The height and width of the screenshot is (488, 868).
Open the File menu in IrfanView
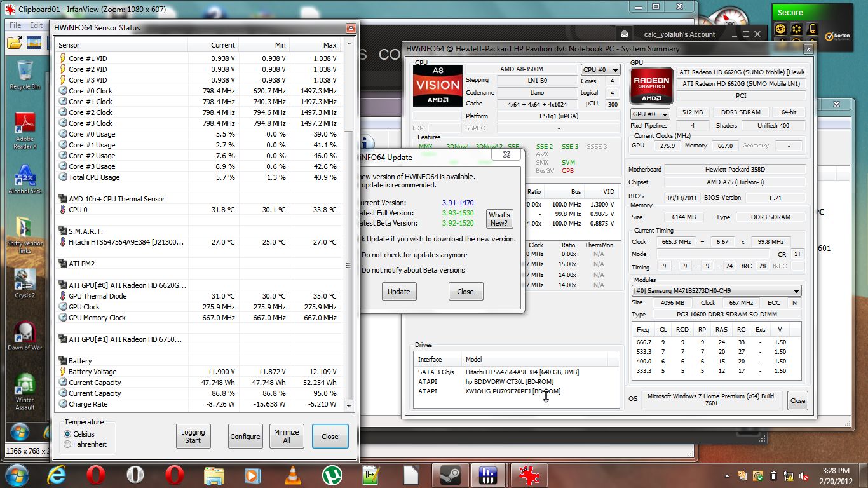point(15,25)
